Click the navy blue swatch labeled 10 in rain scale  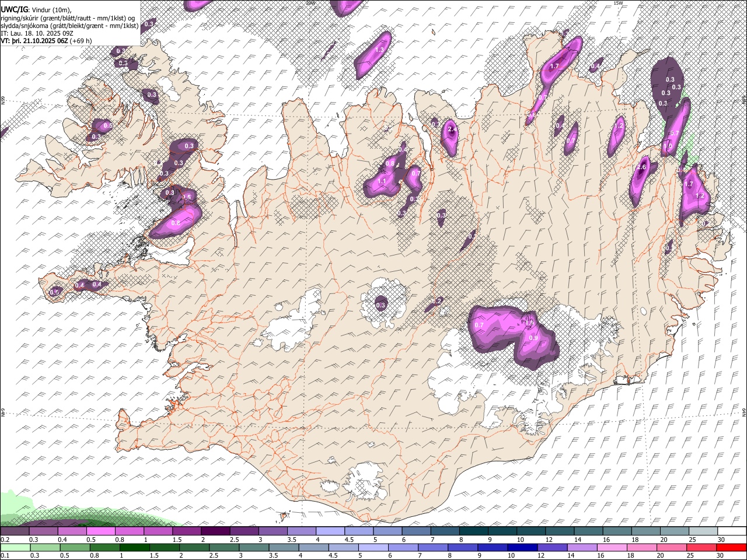522,547
